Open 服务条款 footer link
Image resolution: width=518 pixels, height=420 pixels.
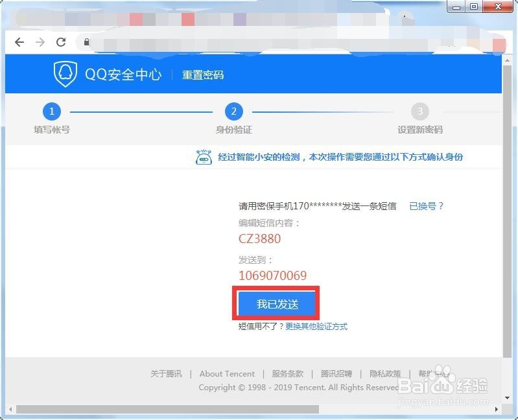pyautogui.click(x=287, y=374)
